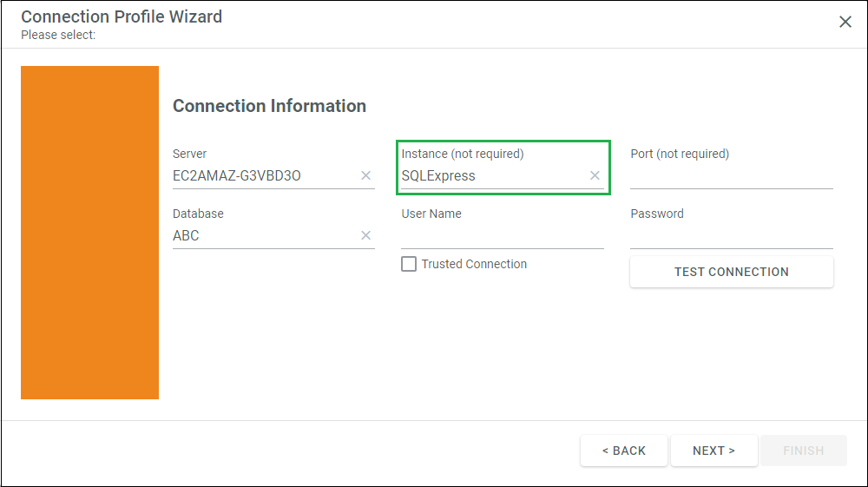Click the Trusted Connection label text
Image resolution: width=868 pixels, height=487 pixels.
tap(474, 264)
